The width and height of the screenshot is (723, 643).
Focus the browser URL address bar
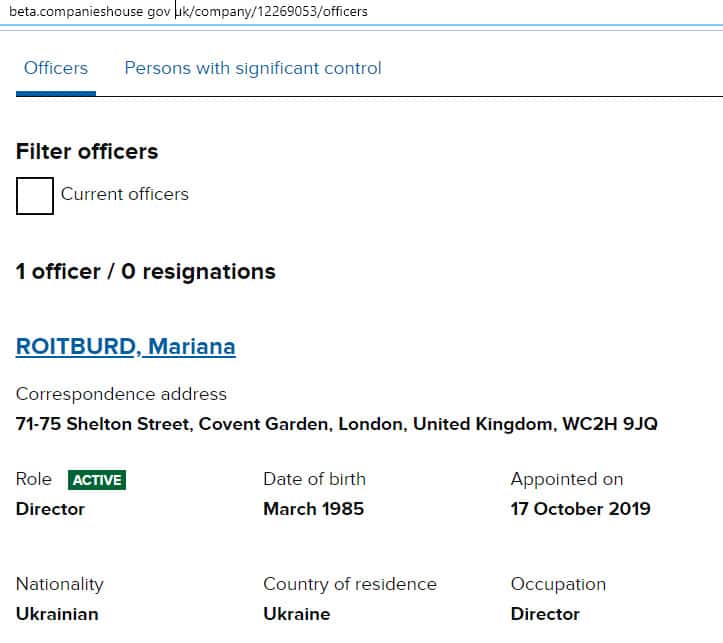[300, 12]
